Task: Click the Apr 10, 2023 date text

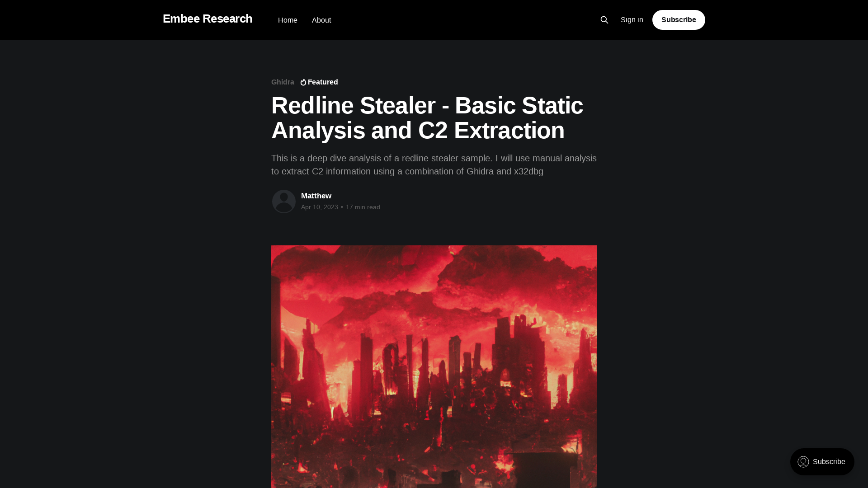Action: click(319, 207)
